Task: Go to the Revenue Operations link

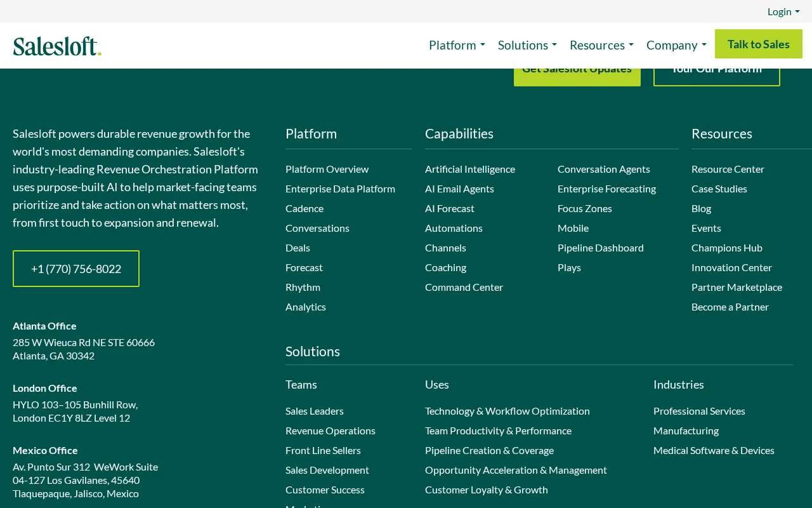Action: click(x=331, y=431)
